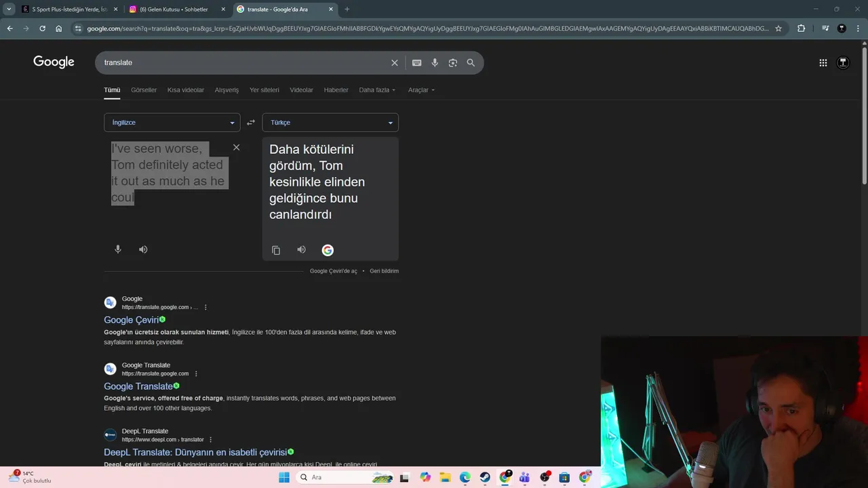Expand the Daha fazla menu
Viewport: 868px width, 488px height.
click(x=377, y=90)
